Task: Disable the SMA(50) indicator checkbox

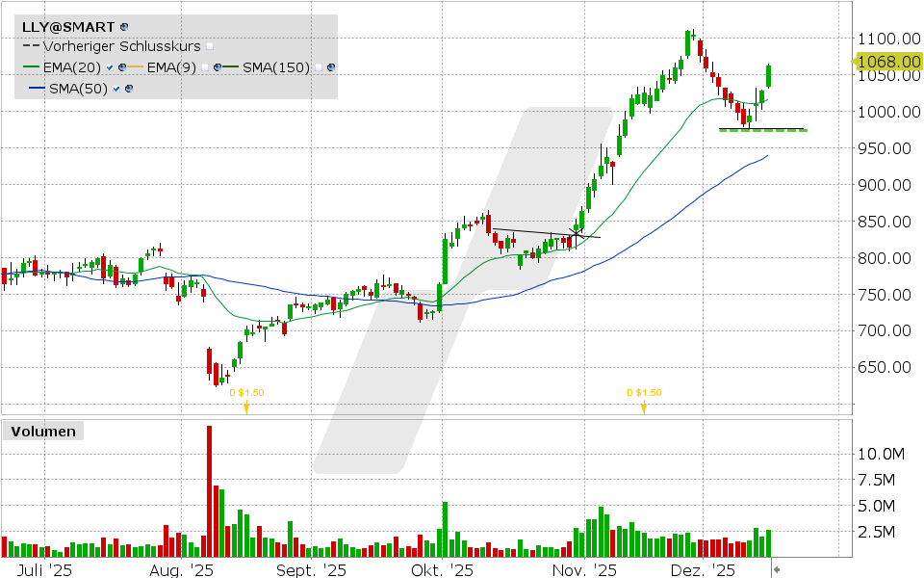Action: coord(115,87)
